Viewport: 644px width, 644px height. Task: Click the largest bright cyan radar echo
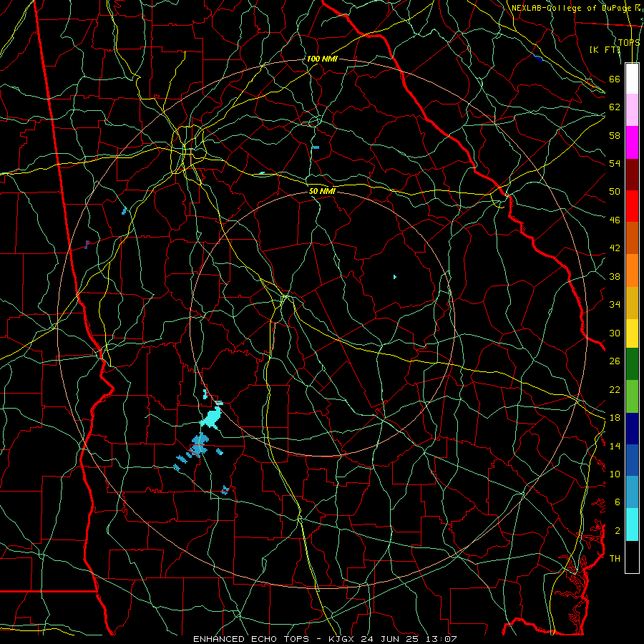211,417
